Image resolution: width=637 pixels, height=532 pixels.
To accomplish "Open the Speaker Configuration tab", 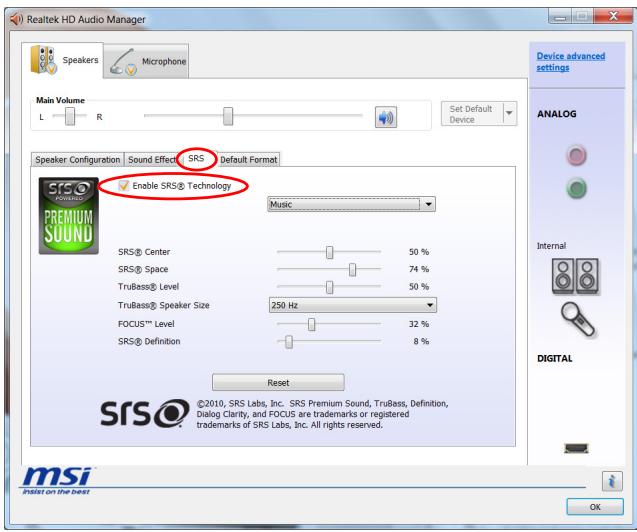I will coord(78,160).
